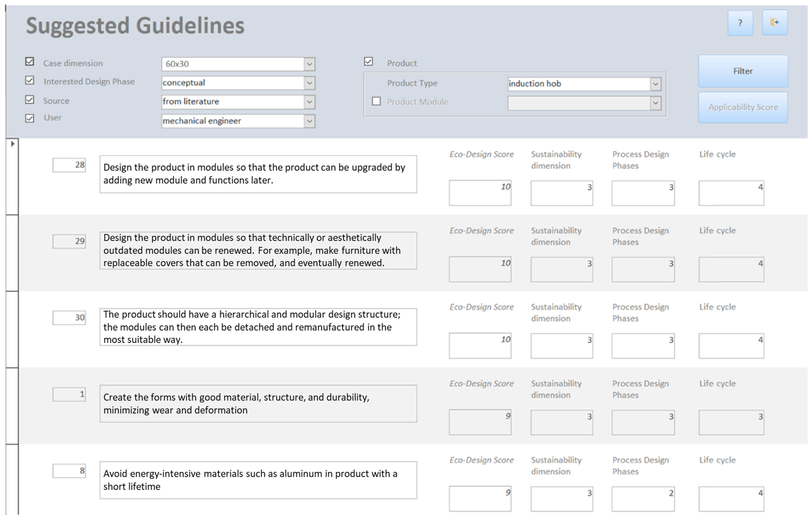The height and width of the screenshot is (520, 812).
Task: Open the Case dimension 60x30 dropdown
Action: [309, 64]
